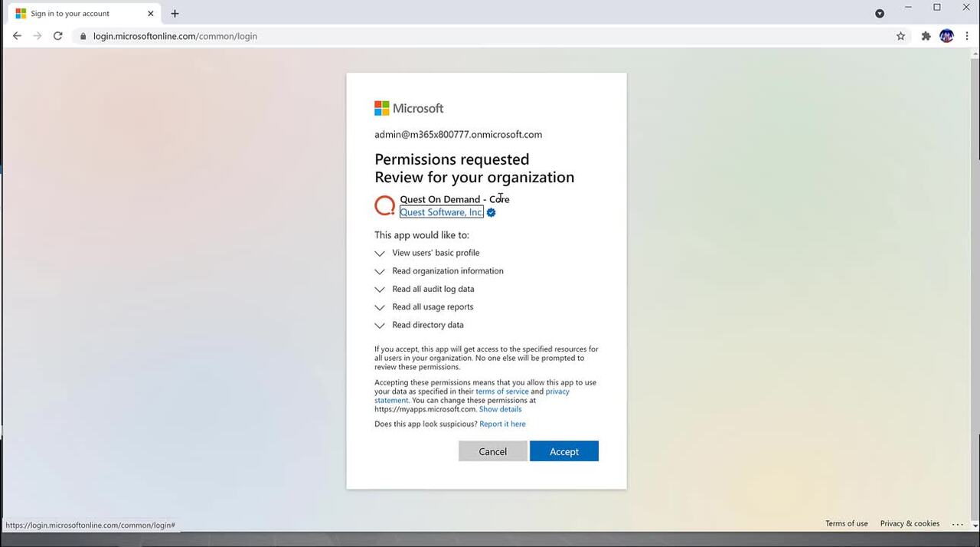980x547 pixels.
Task: Click the blue verified publisher badge
Action: pos(492,212)
